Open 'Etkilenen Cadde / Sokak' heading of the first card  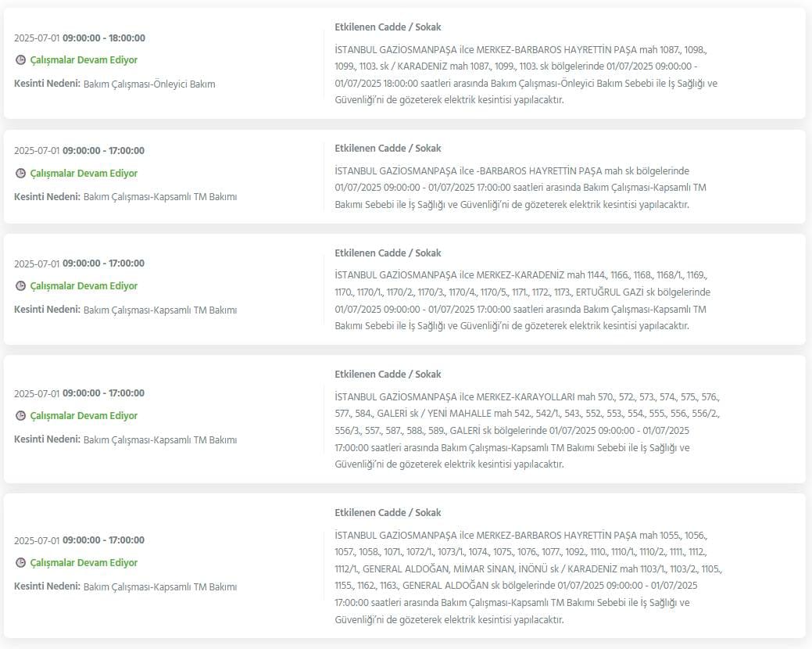(388, 27)
